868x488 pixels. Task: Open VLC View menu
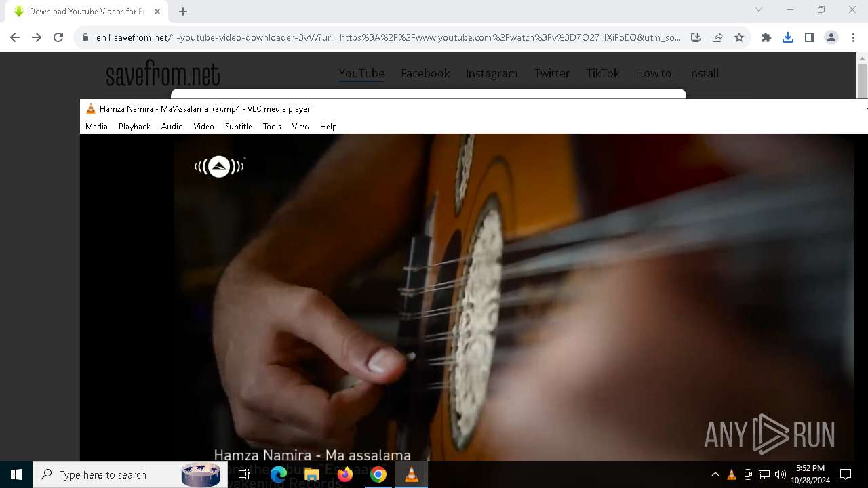[300, 127]
